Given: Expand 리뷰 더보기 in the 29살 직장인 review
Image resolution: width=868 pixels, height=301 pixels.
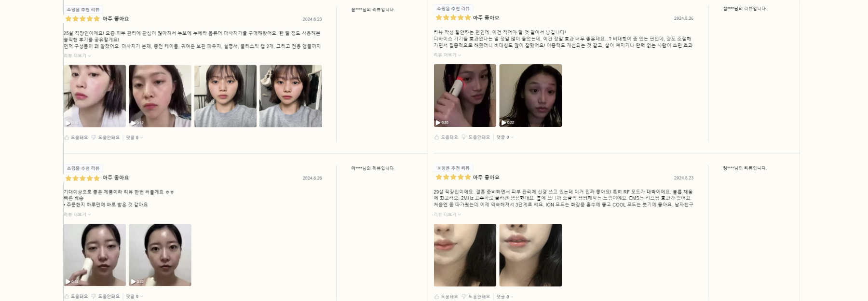Looking at the screenshot, I should pos(447,214).
